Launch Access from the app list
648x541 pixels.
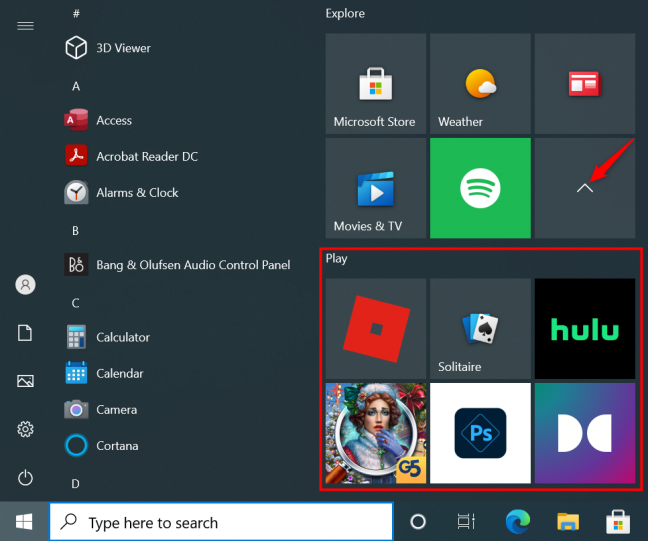click(x=98, y=120)
